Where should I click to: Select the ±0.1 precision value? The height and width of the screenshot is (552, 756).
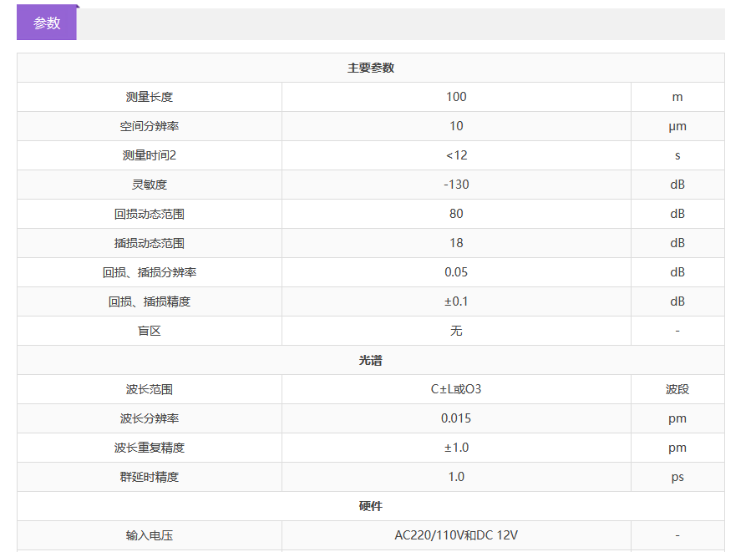click(x=456, y=301)
